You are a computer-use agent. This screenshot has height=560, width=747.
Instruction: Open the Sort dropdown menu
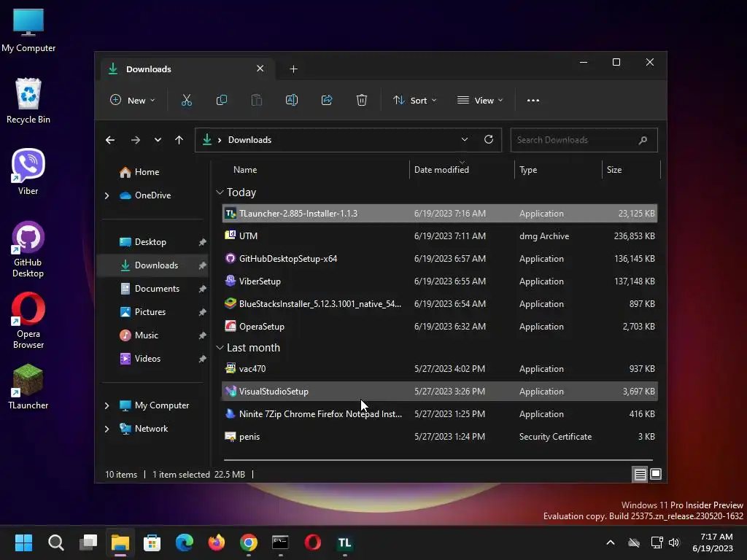pyautogui.click(x=414, y=101)
